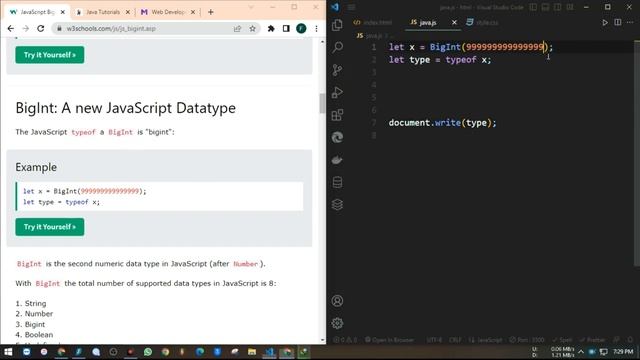Open the Source Control view

click(x=337, y=70)
